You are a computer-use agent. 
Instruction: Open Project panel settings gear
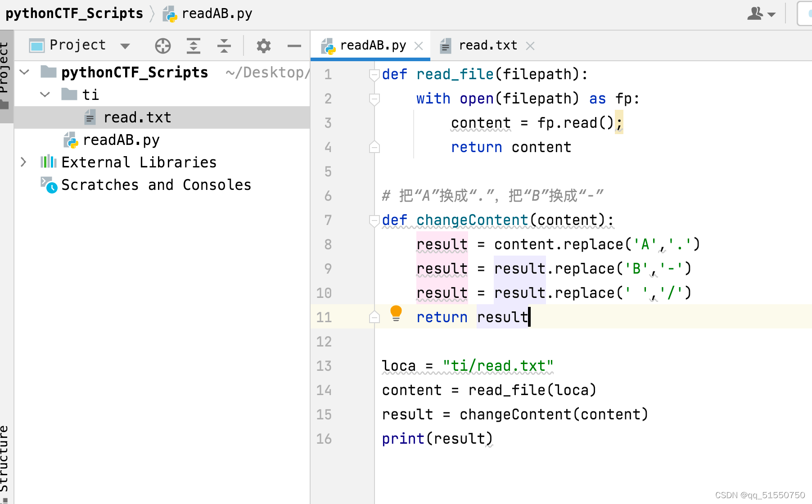pyautogui.click(x=264, y=46)
